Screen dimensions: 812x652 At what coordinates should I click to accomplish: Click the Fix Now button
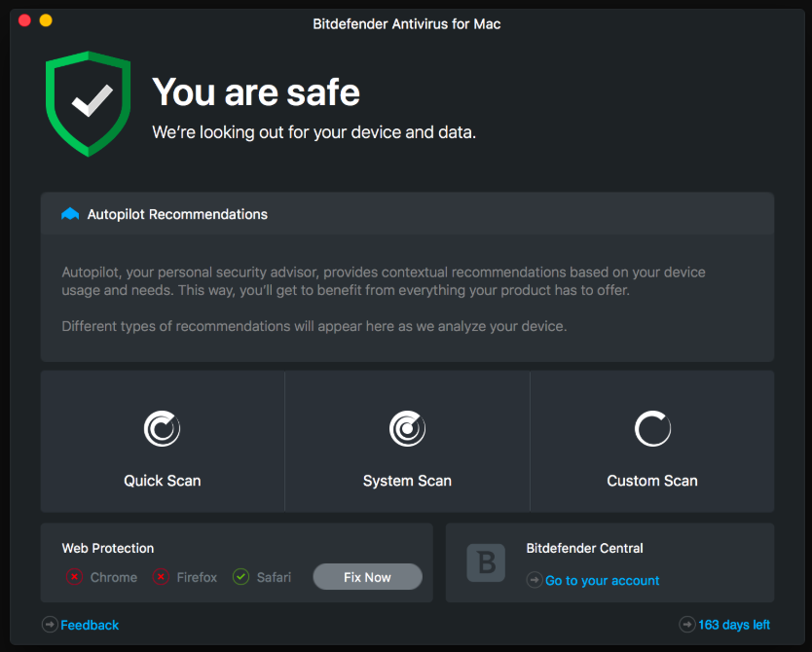click(x=368, y=577)
